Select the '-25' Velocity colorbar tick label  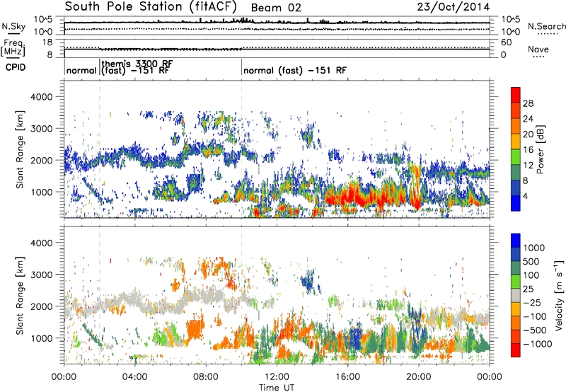532,302
